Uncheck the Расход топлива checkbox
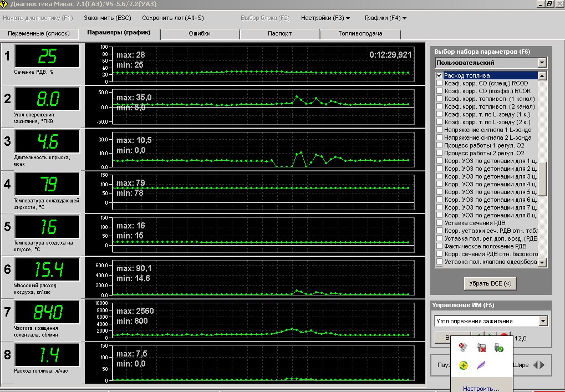565x392 pixels. pos(440,75)
